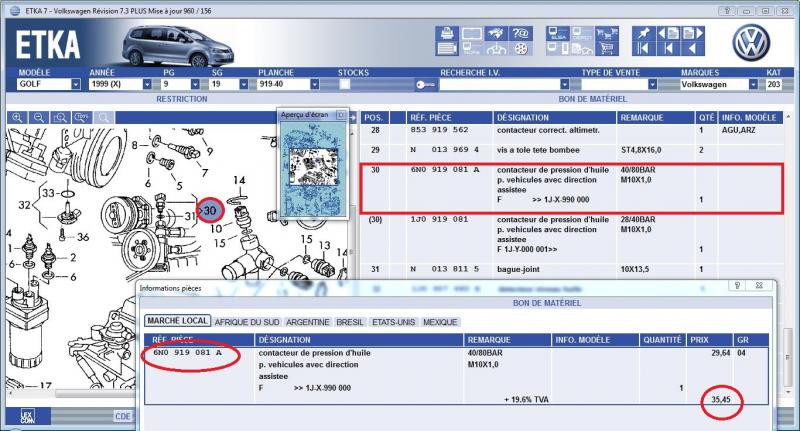Image resolution: width=800 pixels, height=431 pixels.
Task: Zoom in on the parts diagram
Action: [x=17, y=118]
